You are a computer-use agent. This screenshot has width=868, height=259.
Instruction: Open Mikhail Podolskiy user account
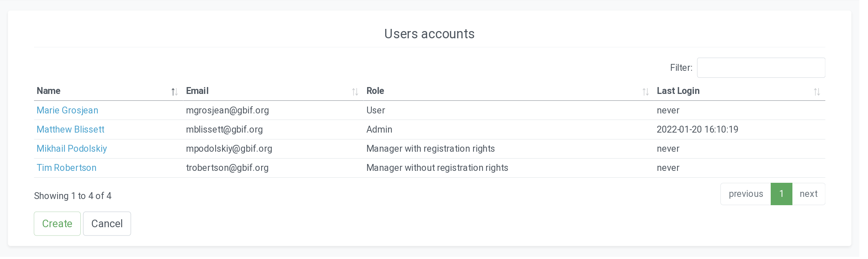pyautogui.click(x=72, y=148)
